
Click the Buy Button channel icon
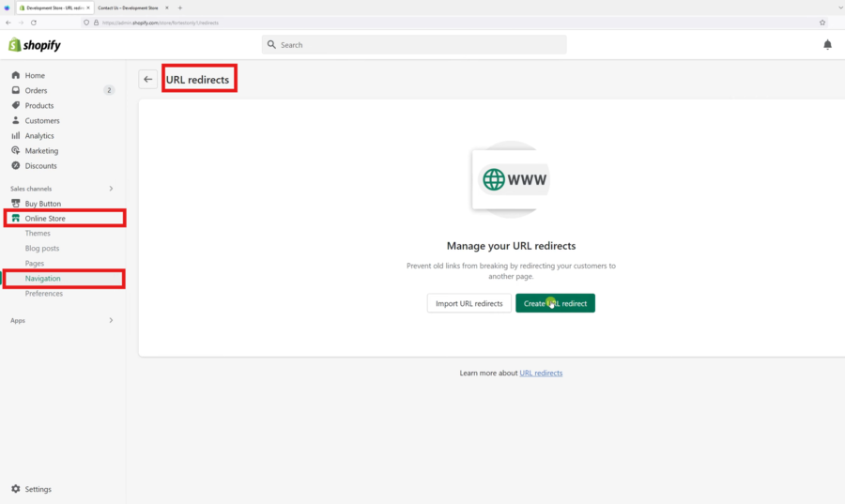pos(16,204)
